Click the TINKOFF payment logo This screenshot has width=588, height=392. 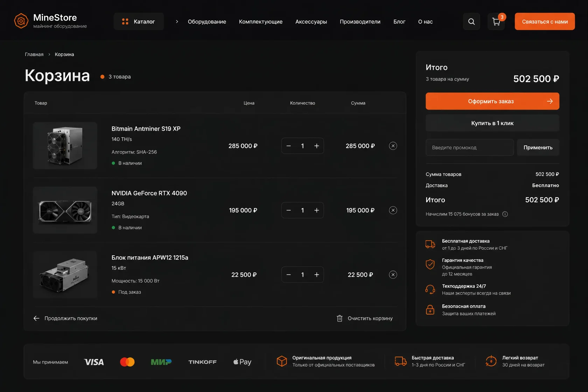coord(202,362)
